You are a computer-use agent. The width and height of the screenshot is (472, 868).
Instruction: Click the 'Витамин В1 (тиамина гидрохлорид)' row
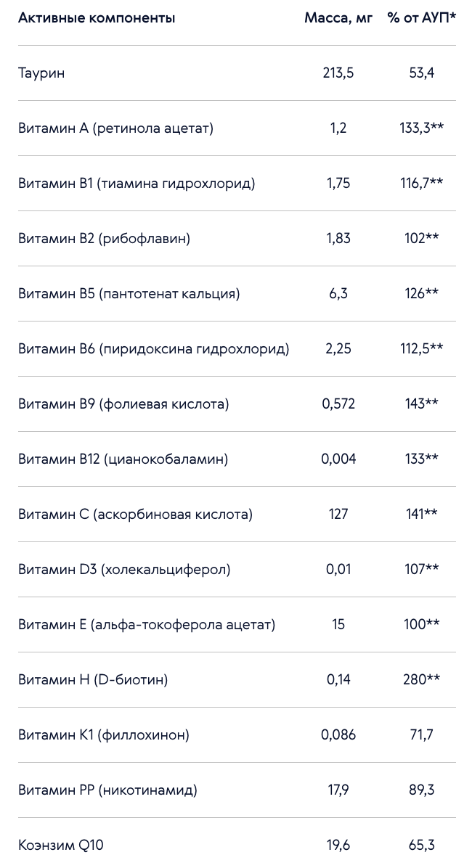coord(237,183)
